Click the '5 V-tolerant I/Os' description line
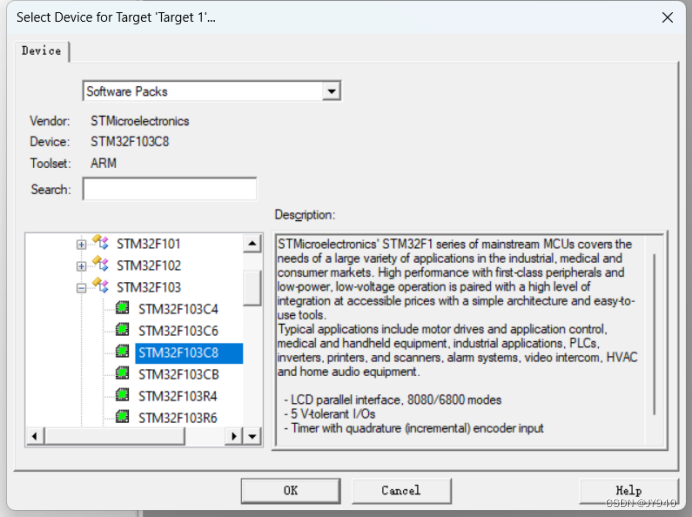This screenshot has height=517, width=692. coord(330,414)
